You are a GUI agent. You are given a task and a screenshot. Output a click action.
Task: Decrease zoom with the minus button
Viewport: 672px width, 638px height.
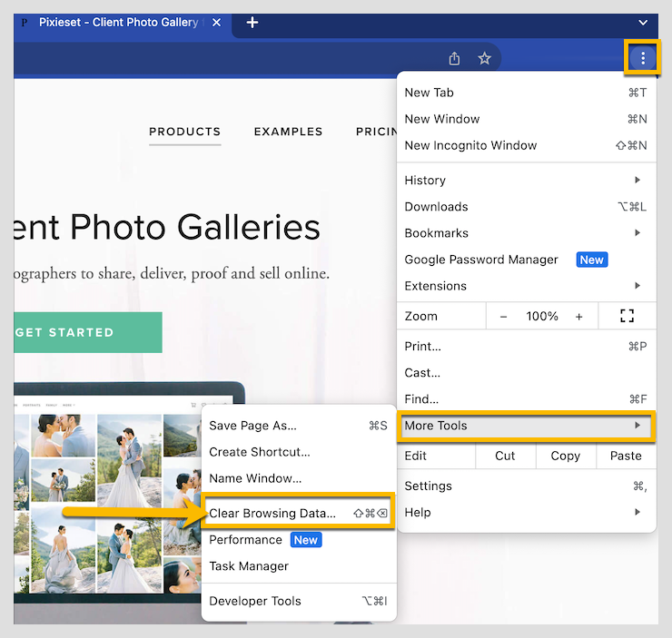(x=504, y=316)
